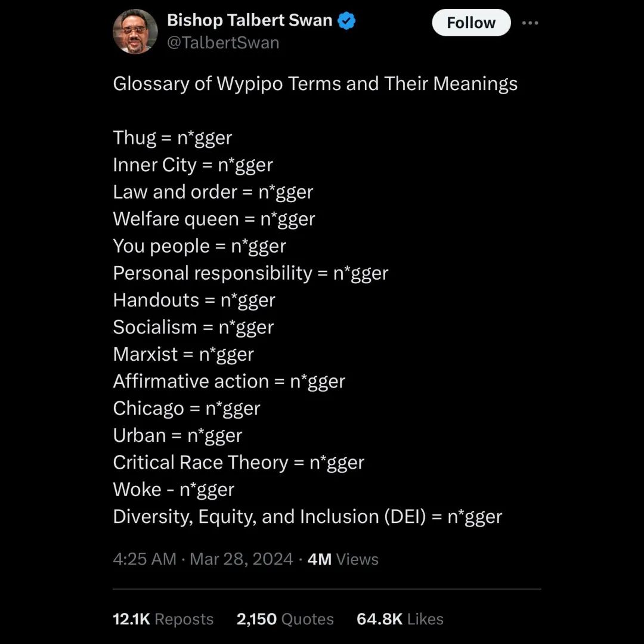Open the three-dot more options menu
644x644 pixels.
pyautogui.click(x=530, y=23)
